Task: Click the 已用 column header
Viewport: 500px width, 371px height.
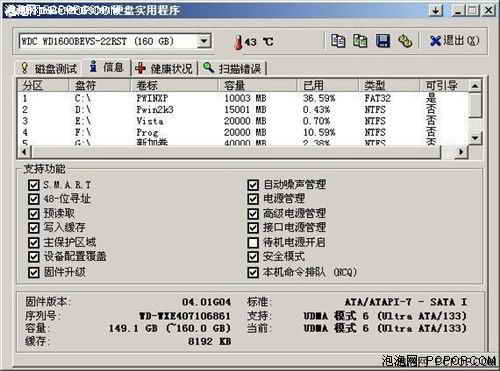Action: click(x=328, y=86)
